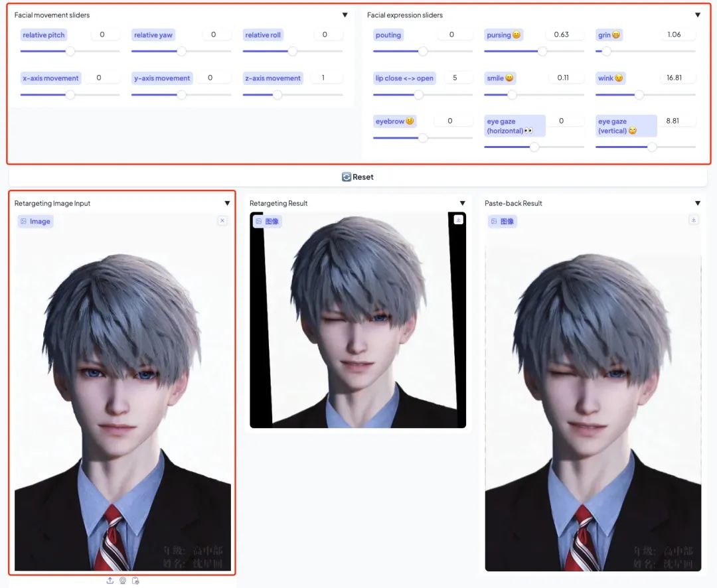Click the Image label on the input panel
This screenshot has width=717, height=588.
click(36, 221)
